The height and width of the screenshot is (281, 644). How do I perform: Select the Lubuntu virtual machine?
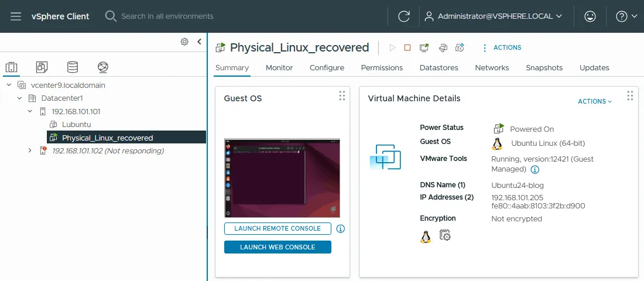[x=76, y=125]
